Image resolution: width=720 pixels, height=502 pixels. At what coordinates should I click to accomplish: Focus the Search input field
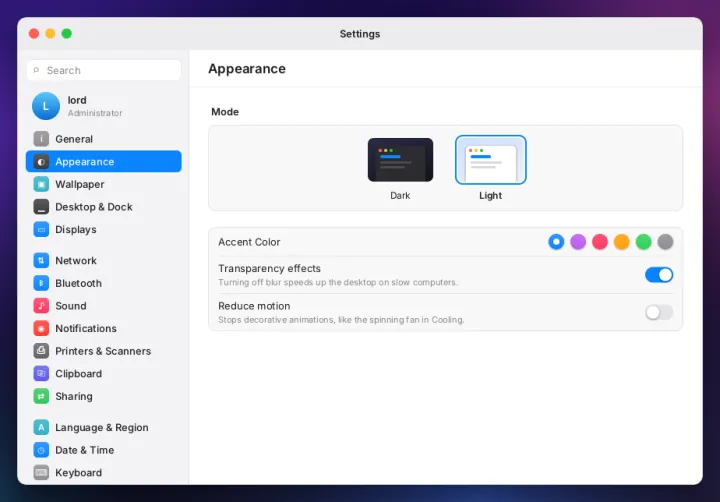point(104,70)
